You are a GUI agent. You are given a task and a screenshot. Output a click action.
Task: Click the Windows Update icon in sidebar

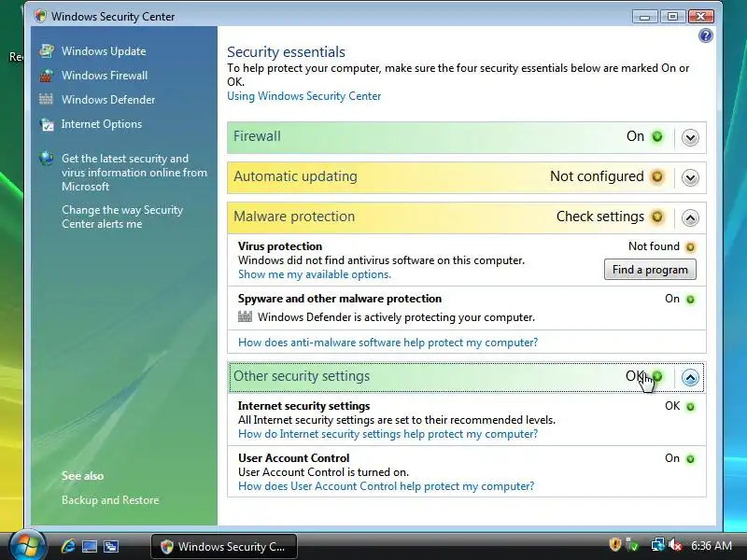pos(46,51)
